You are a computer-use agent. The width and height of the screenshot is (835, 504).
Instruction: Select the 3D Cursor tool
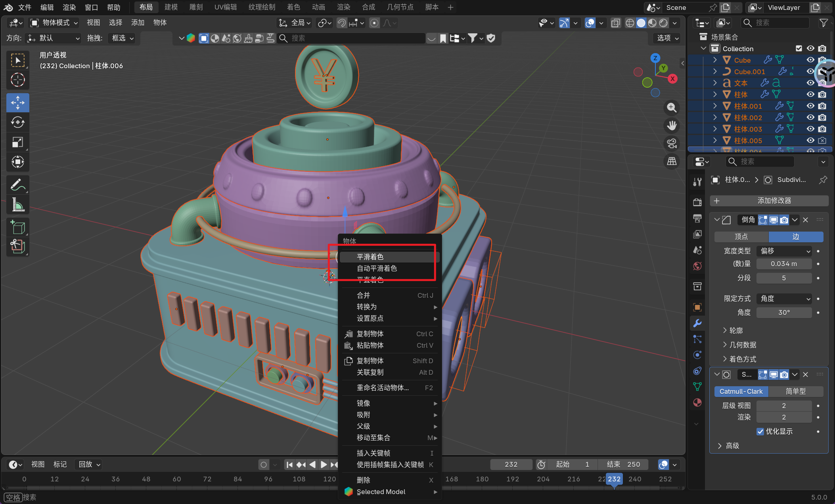(17, 80)
